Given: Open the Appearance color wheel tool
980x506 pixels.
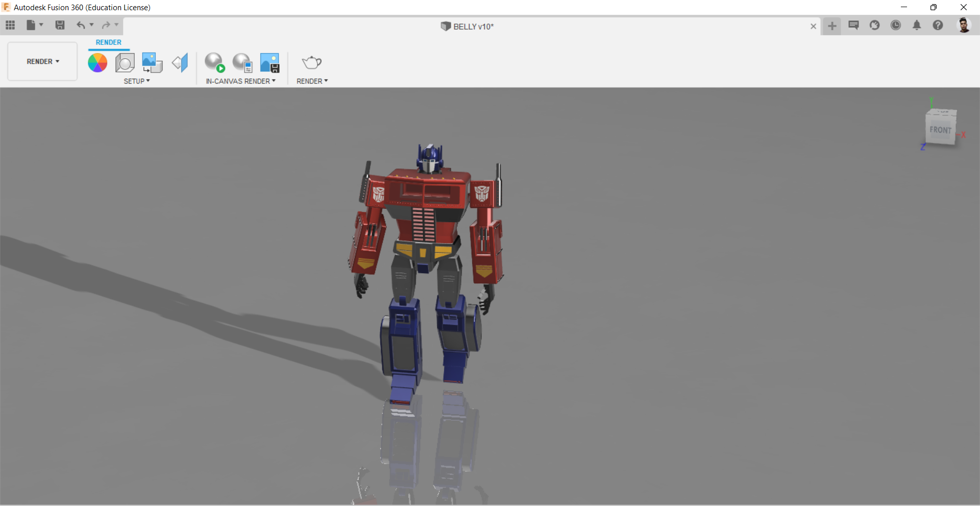Looking at the screenshot, I should point(97,63).
